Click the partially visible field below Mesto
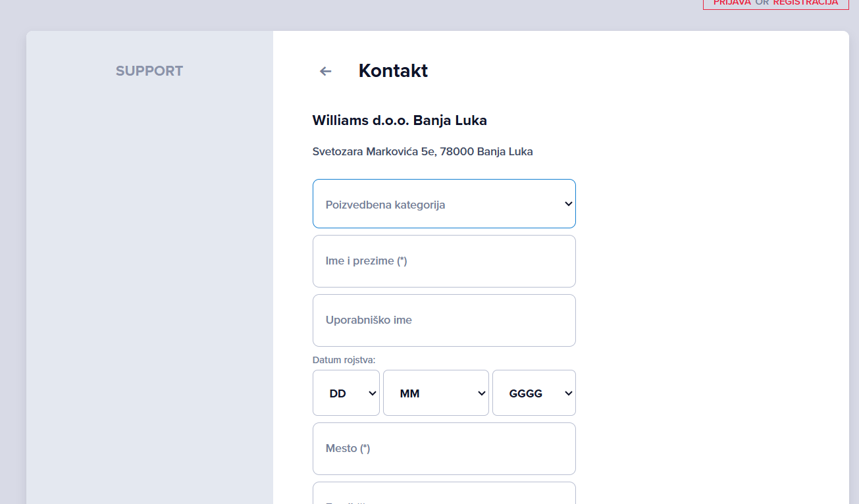Screen dimensions: 859x504 444,494
